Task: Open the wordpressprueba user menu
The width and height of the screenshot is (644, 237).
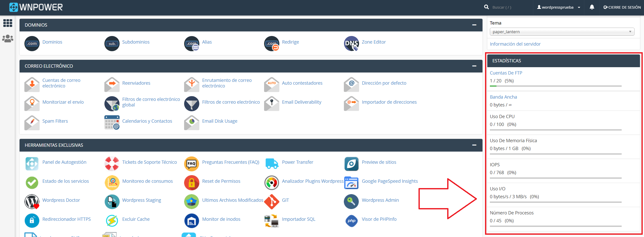Action: (x=558, y=7)
